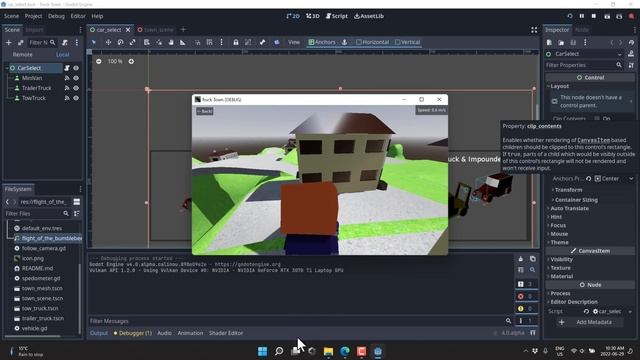Open File Explorer from taskbar
Viewport: 640px width, 360px height.
[x=328, y=351]
